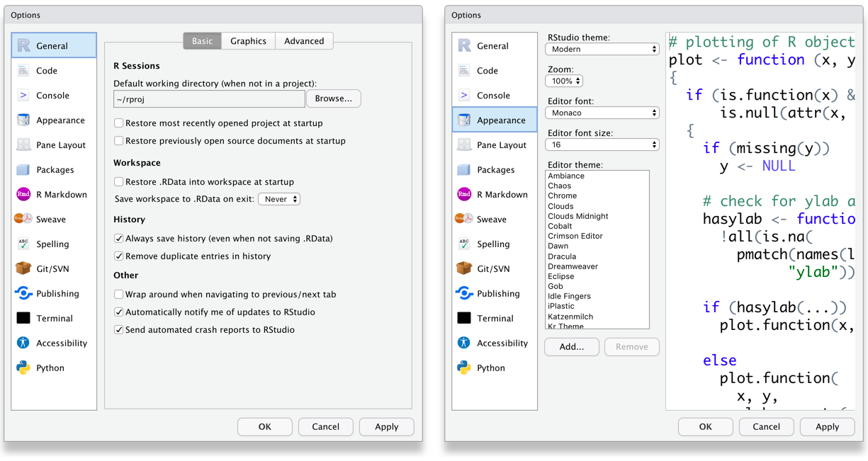Image resolution: width=868 pixels, height=461 pixels.
Task: Open Terminal icon in left Options window
Action: tap(23, 318)
